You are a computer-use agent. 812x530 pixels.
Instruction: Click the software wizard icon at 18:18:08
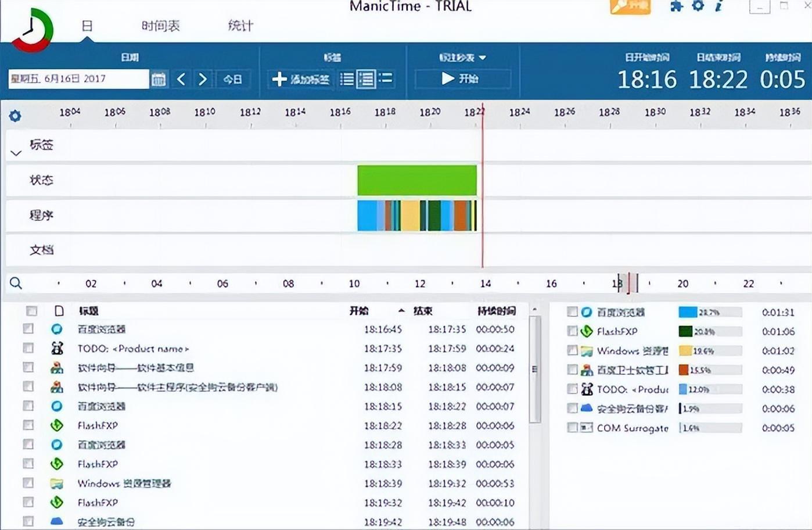(x=57, y=386)
